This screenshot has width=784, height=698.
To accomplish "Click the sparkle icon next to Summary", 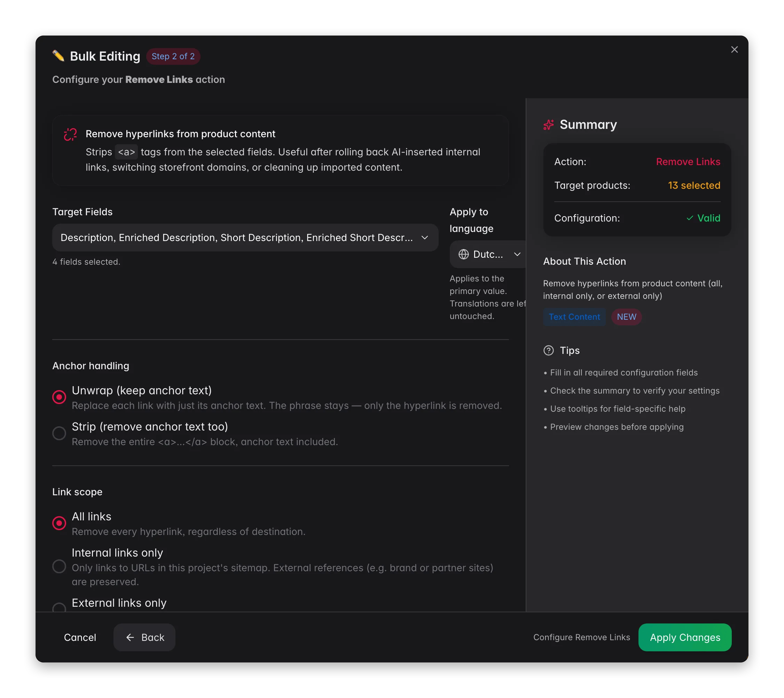I will coord(549,125).
